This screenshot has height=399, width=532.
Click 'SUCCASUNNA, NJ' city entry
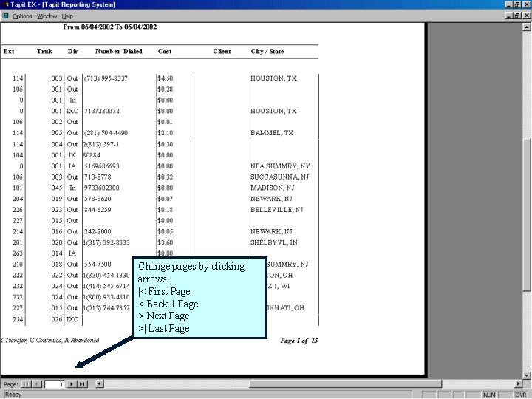(x=279, y=177)
